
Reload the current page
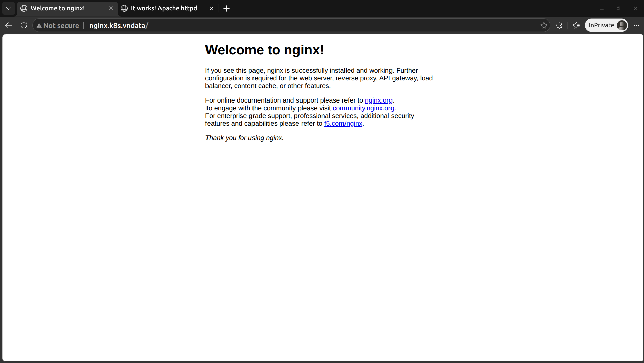pos(24,25)
